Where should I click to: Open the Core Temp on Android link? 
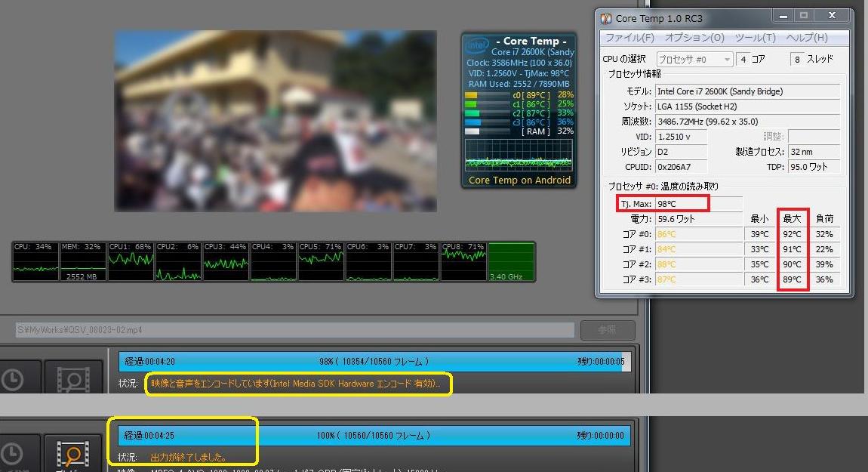pyautogui.click(x=519, y=180)
